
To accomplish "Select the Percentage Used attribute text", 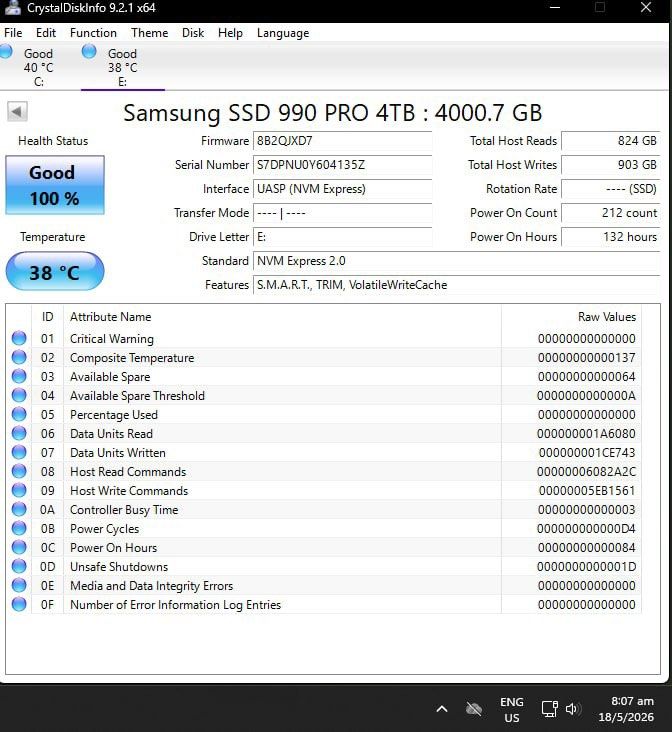I will 114,415.
